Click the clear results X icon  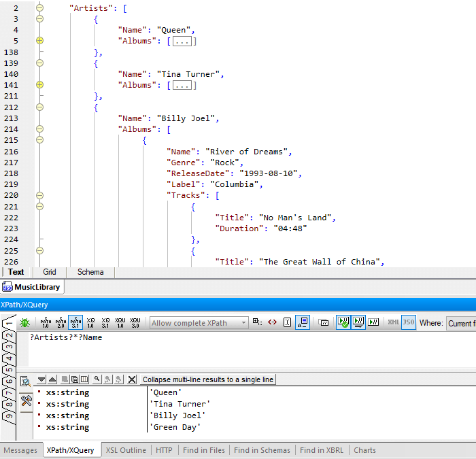click(x=132, y=379)
